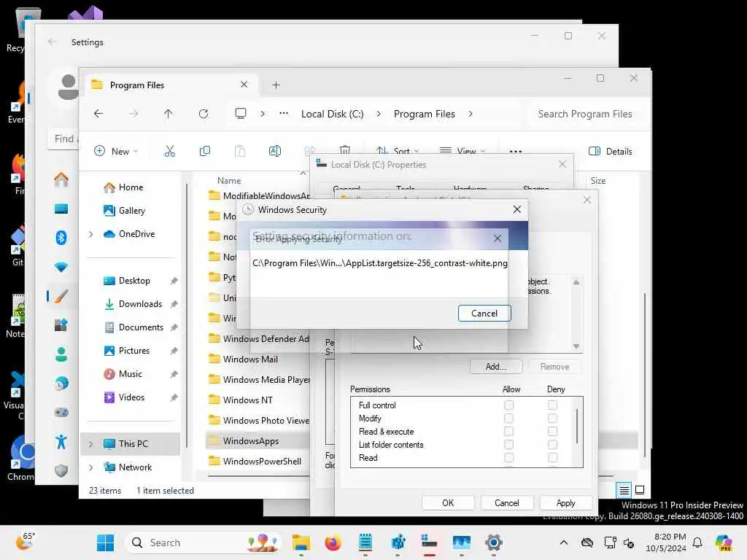This screenshot has width=747, height=560.
Task: Toggle the Details pane button
Action: pyautogui.click(x=611, y=152)
